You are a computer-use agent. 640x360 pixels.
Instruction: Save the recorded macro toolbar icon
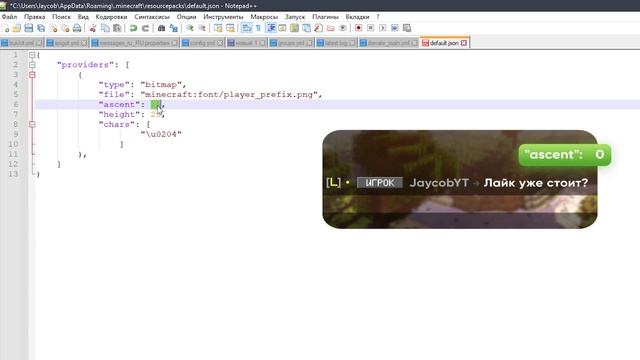[407, 28]
